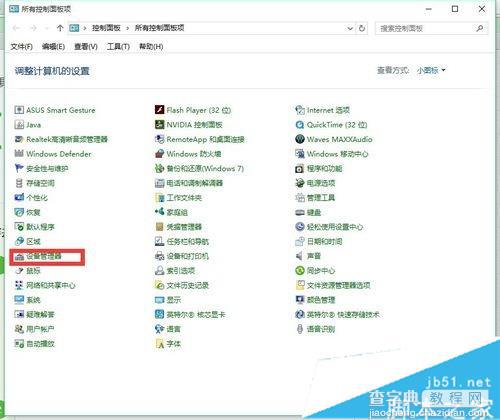The width and height of the screenshot is (500, 420).
Task: Open the 语音识别 microphone icon
Action: click(x=300, y=329)
